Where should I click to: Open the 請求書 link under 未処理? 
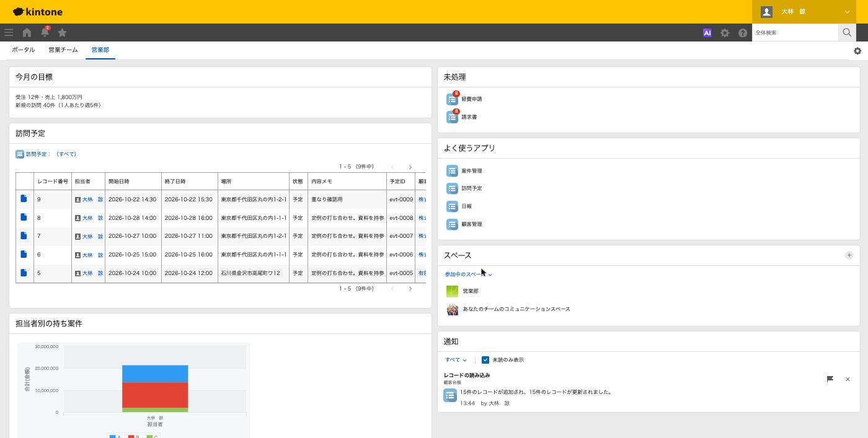[x=469, y=117]
